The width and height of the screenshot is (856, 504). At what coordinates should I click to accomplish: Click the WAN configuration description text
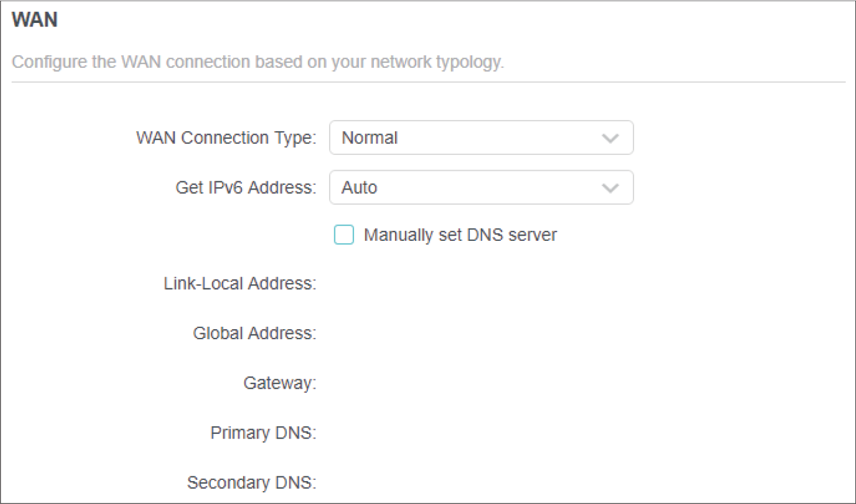coord(258,62)
